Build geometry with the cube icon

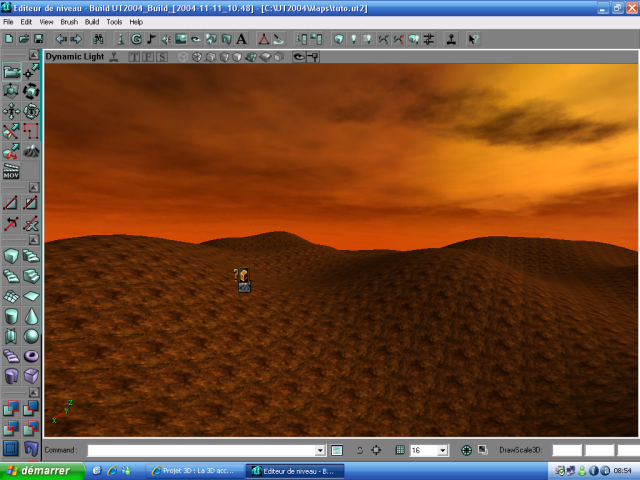click(x=338, y=39)
